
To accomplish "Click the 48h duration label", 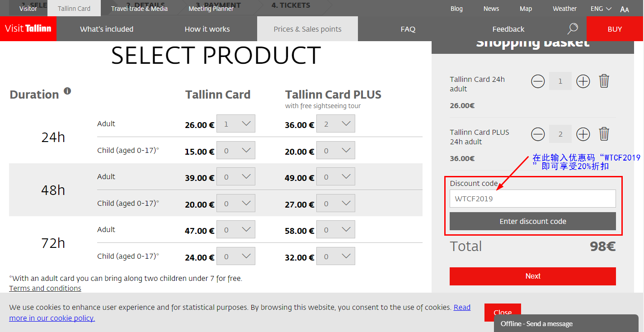I will pyautogui.click(x=53, y=190).
